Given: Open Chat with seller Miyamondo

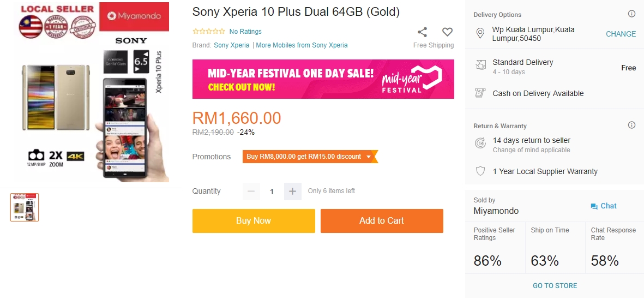Looking at the screenshot, I should [603, 206].
